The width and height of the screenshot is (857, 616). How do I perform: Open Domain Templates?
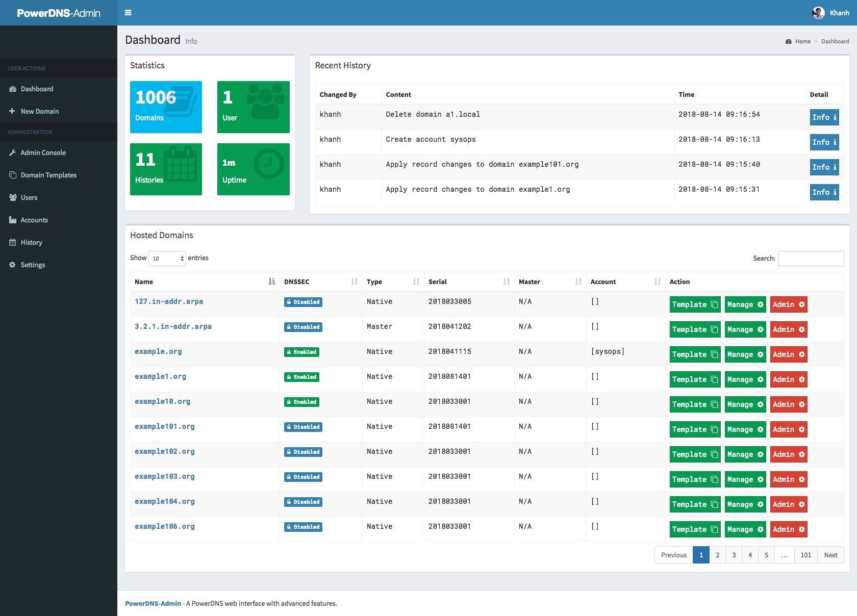pyautogui.click(x=48, y=175)
